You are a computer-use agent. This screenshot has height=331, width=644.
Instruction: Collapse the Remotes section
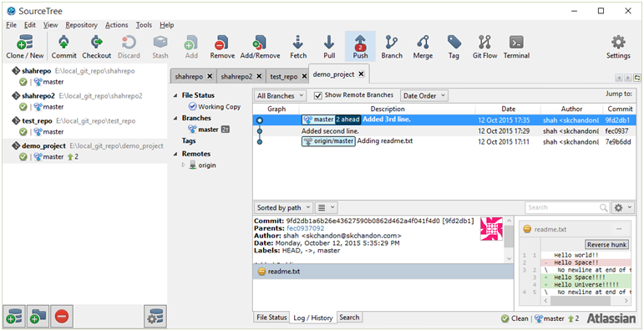point(175,154)
